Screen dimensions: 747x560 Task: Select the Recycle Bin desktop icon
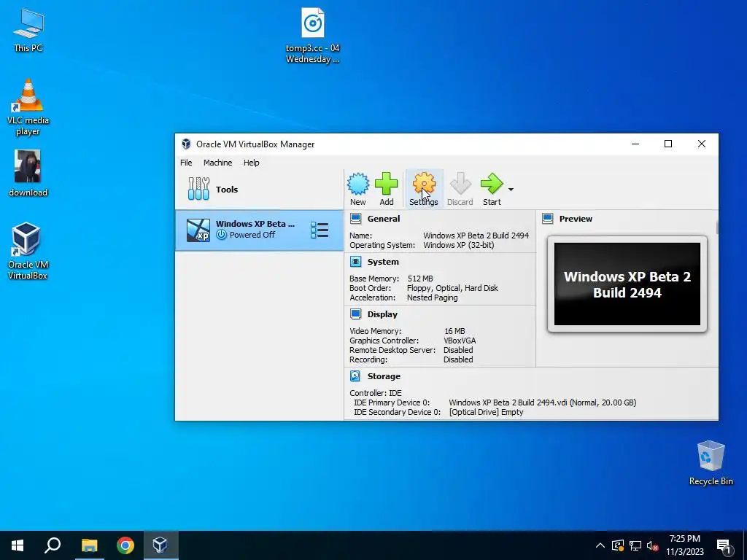click(x=711, y=463)
